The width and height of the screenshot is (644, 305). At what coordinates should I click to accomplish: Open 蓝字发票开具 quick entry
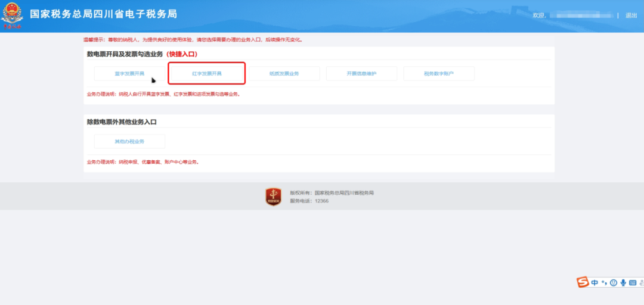129,73
